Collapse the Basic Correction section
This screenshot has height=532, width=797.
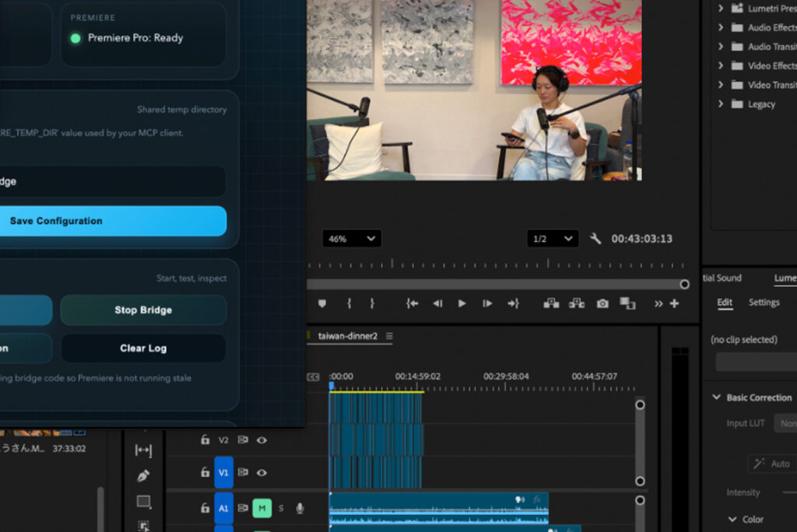716,397
